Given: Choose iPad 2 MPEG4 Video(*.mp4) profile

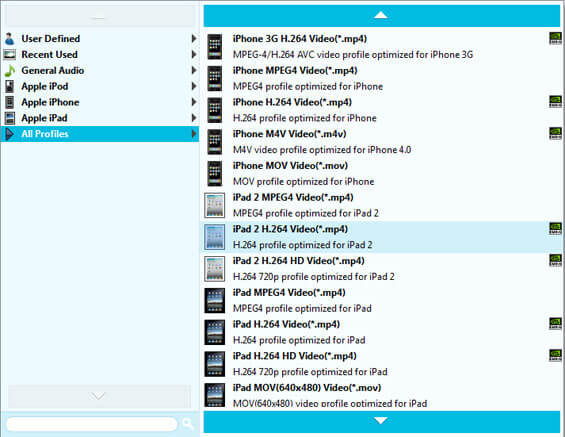Looking at the screenshot, I should (x=382, y=205).
